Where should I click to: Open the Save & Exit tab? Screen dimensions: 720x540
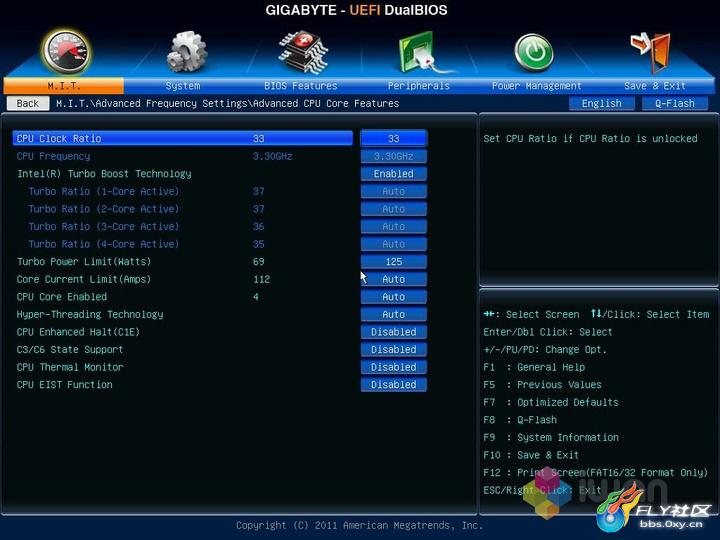click(655, 86)
